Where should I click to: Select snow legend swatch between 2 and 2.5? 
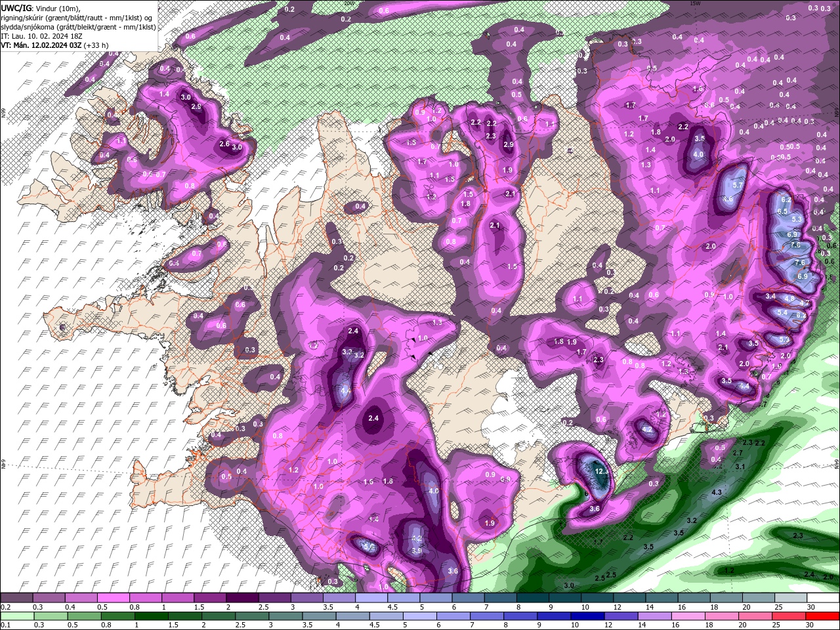[x=242, y=598]
